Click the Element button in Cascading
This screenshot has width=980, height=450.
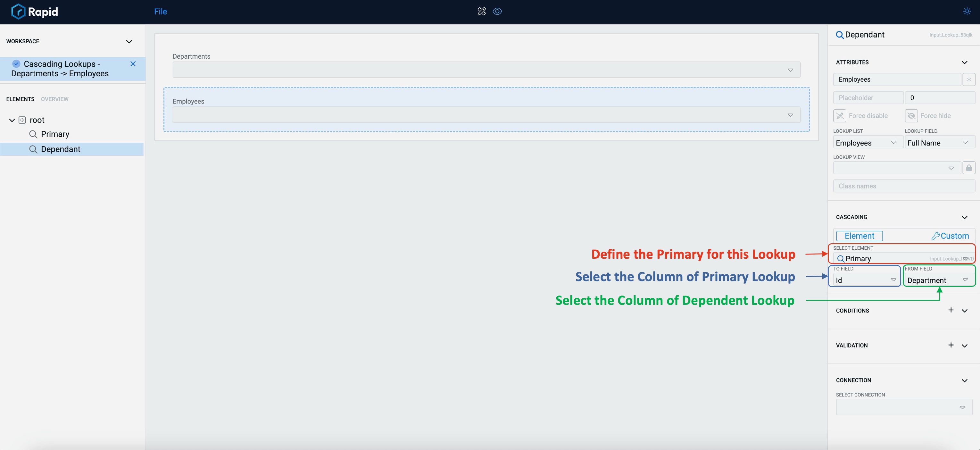[860, 236]
